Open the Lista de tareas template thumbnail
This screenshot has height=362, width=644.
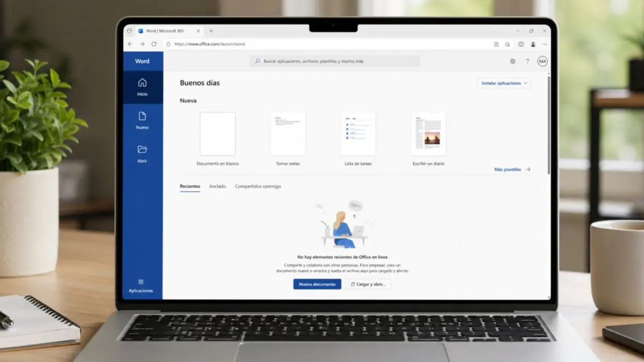coord(358,134)
